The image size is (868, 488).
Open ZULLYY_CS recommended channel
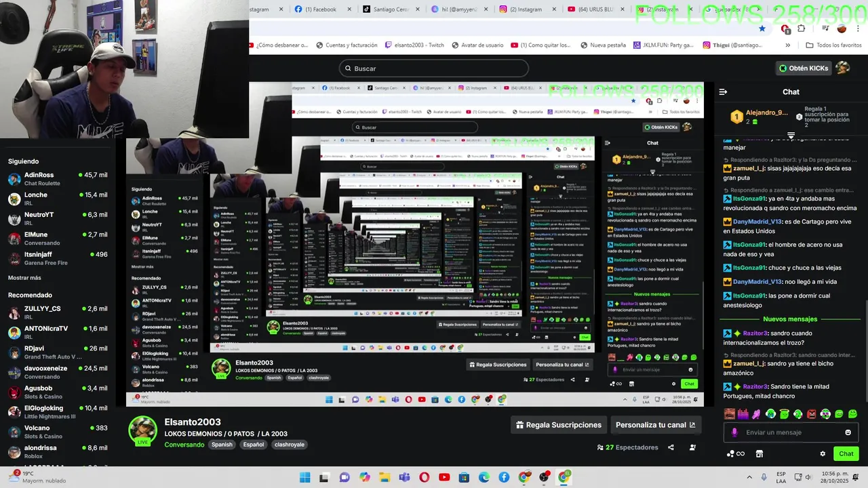pyautogui.click(x=58, y=312)
